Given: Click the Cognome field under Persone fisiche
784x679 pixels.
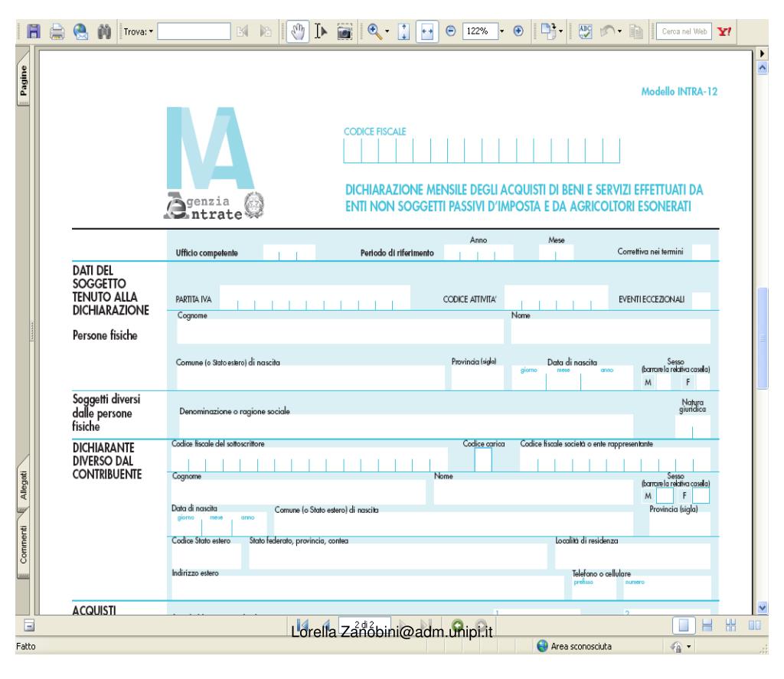Looking at the screenshot, I should pos(340,331).
